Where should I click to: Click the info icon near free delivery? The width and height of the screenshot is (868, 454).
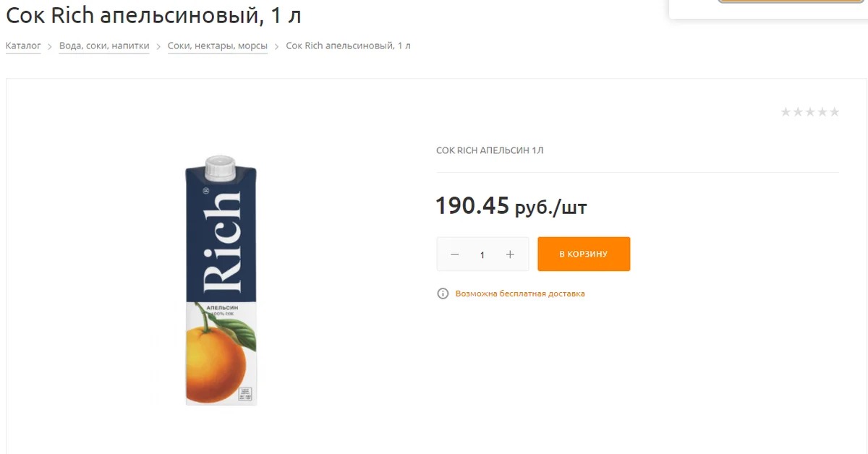click(443, 294)
